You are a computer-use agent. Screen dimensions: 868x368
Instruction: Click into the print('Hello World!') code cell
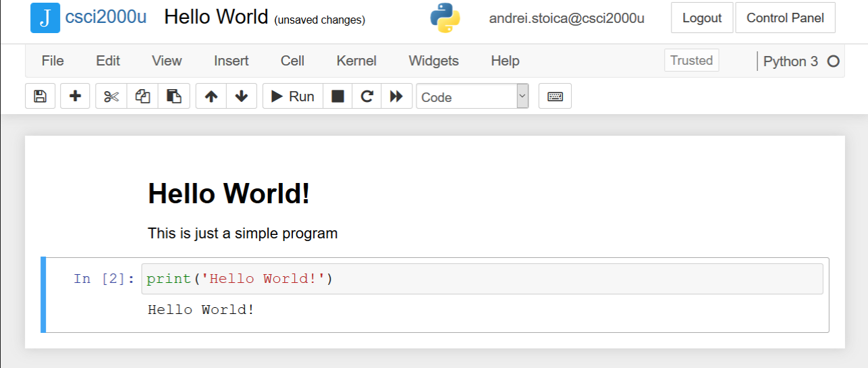pos(481,279)
